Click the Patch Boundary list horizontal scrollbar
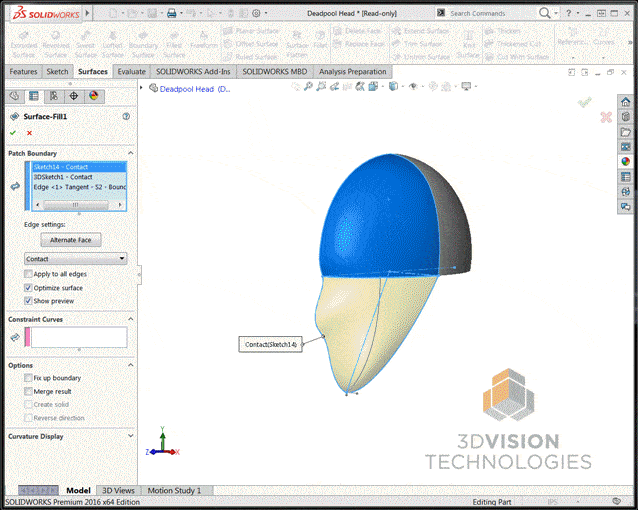This screenshot has width=638, height=510. (79, 205)
